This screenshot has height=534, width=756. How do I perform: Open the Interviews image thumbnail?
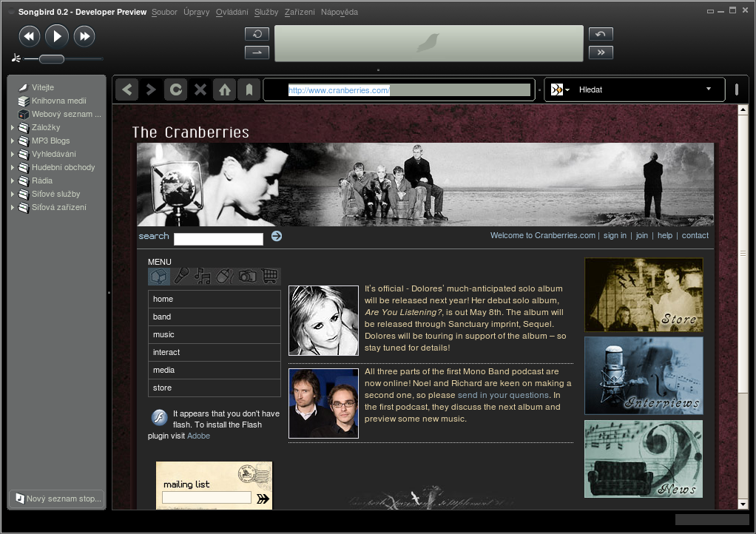click(x=644, y=376)
